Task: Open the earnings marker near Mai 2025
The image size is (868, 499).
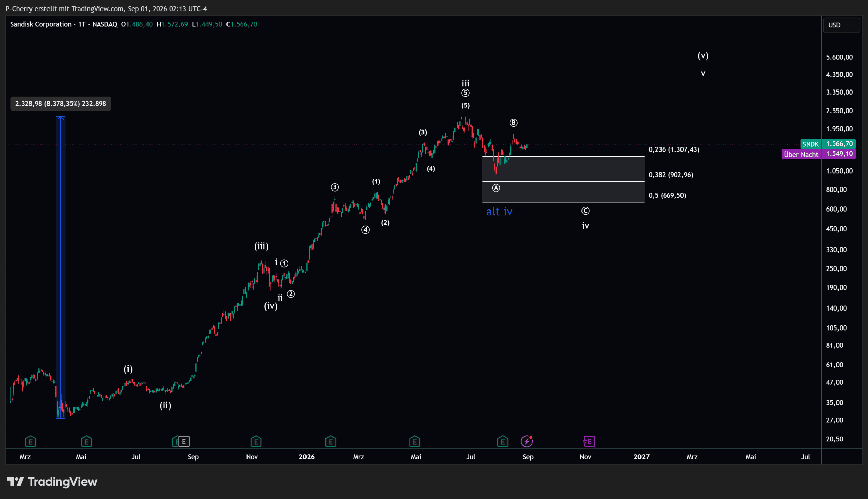Action: (86, 441)
